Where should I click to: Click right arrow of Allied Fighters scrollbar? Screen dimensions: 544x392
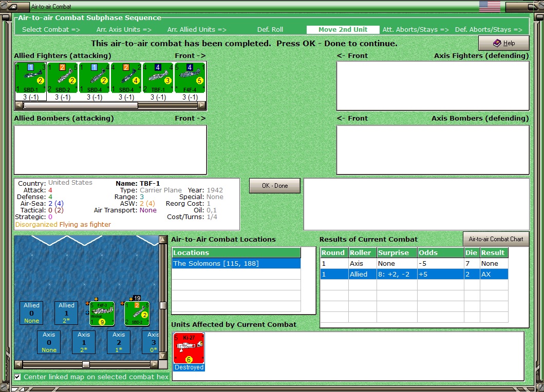coord(201,105)
